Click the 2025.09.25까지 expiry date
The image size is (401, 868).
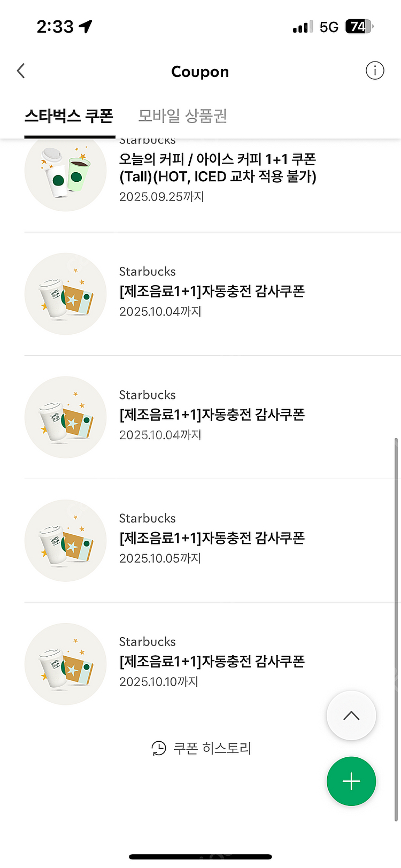(161, 197)
